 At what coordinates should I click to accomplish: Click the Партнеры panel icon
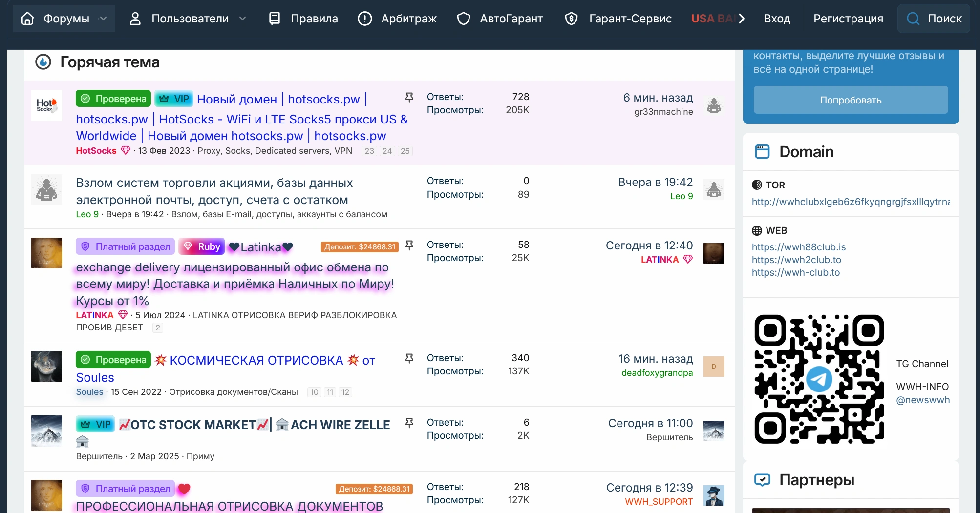(x=762, y=480)
